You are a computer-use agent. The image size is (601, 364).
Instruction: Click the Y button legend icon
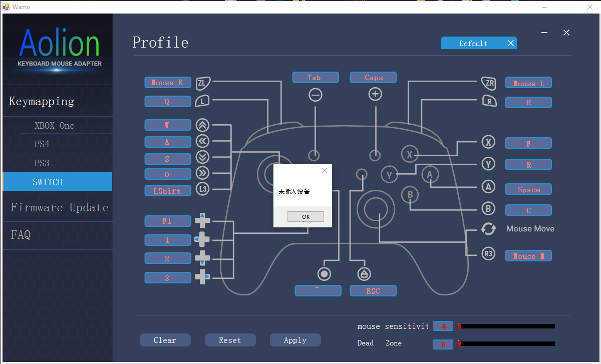488,164
